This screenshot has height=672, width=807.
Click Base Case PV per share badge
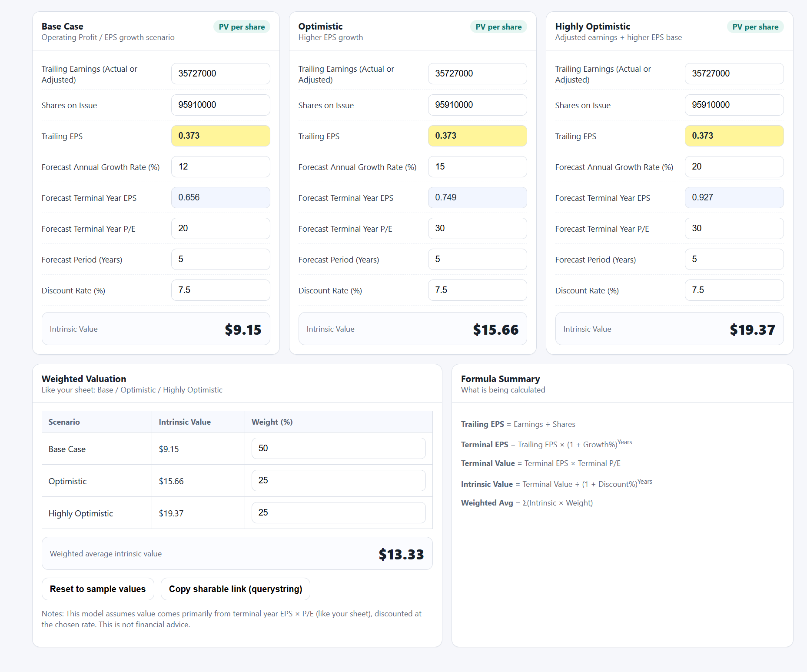click(242, 27)
